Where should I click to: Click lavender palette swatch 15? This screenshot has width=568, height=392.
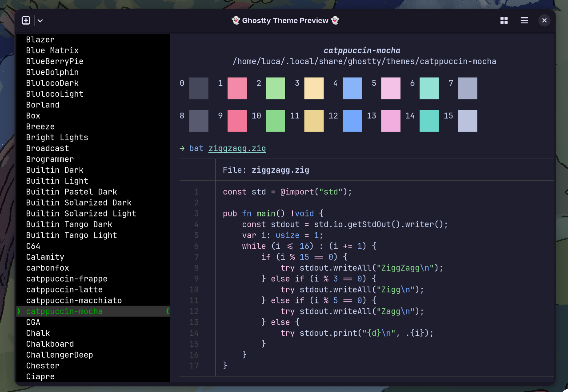click(468, 121)
